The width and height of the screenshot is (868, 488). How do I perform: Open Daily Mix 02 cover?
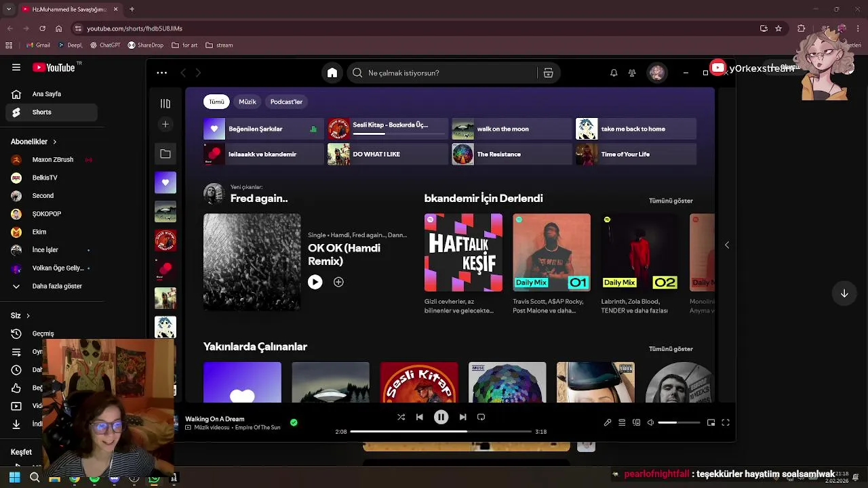pos(639,252)
